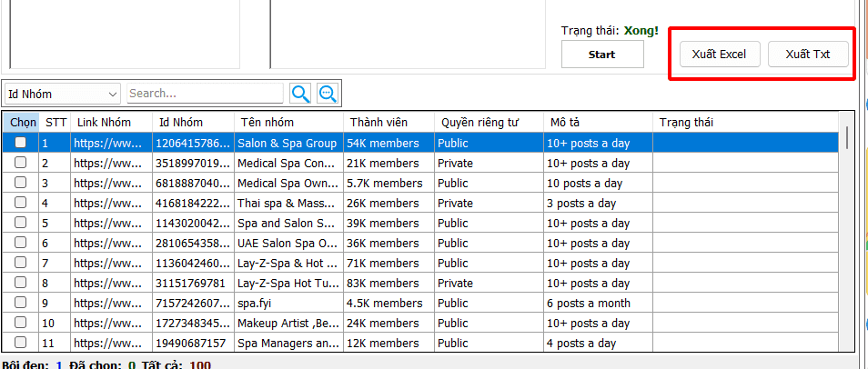Click the advanced search icon with dots

tap(328, 93)
